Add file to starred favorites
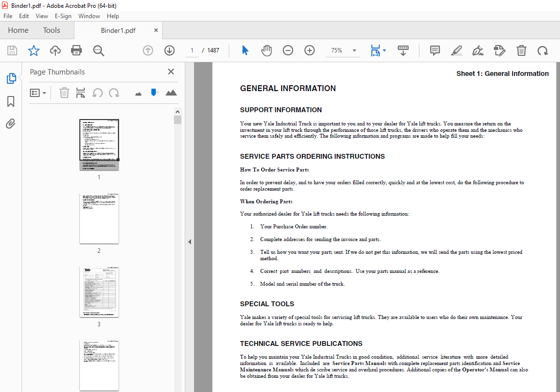The width and height of the screenshot is (560, 392). coord(34,50)
